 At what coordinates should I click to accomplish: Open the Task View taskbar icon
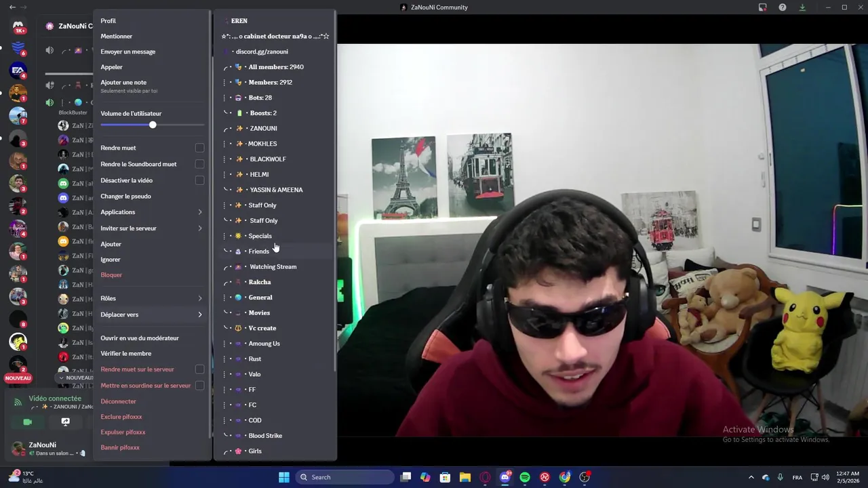[406, 477]
